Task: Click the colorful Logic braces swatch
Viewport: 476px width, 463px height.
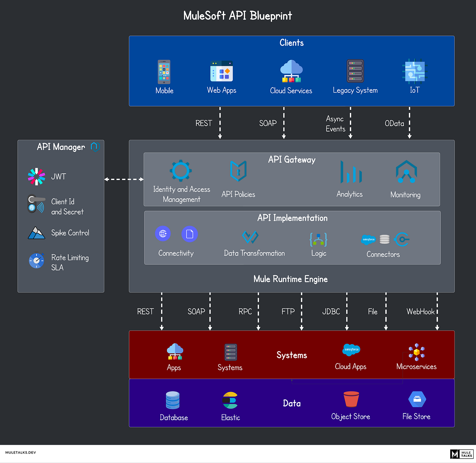Action: coord(319,239)
